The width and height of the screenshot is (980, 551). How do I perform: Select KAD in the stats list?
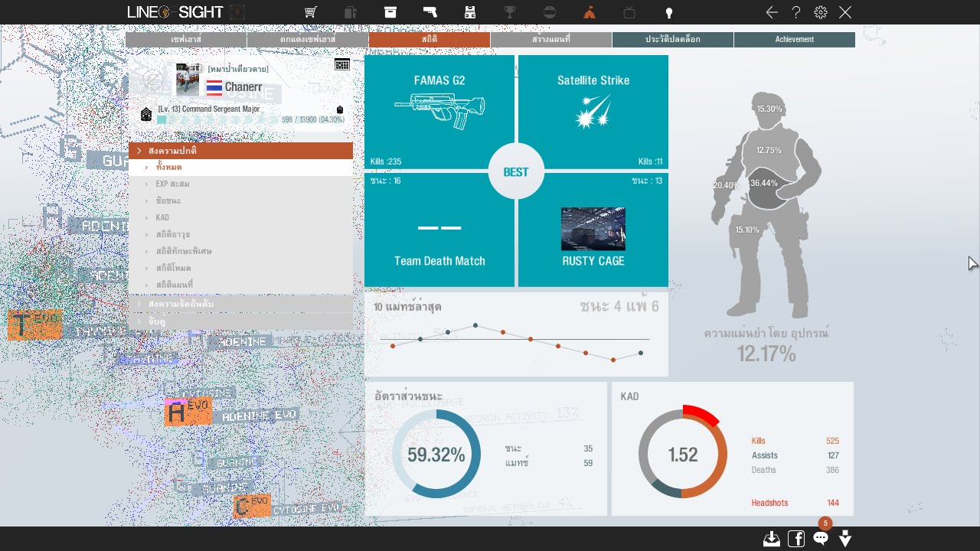(x=240, y=218)
